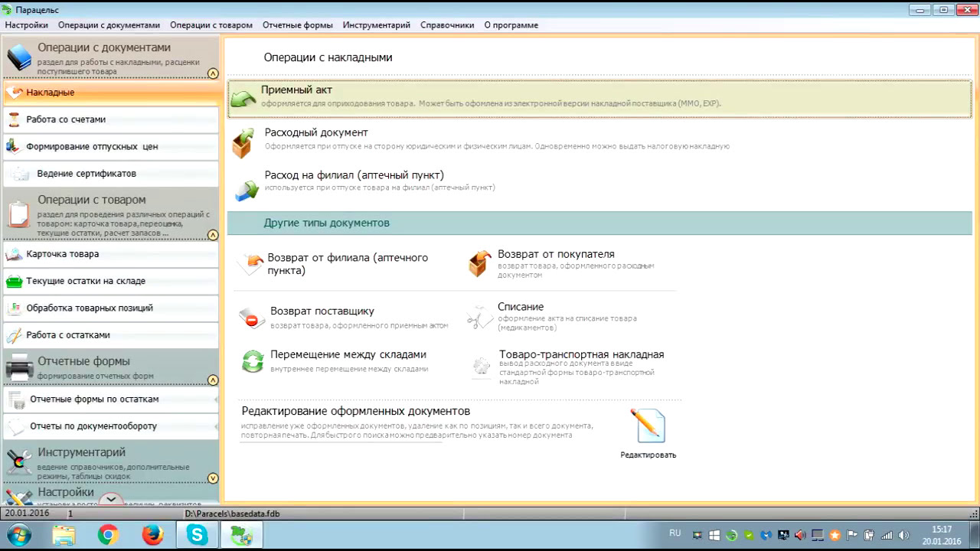
Task: Open the Возврат поставщику title link
Action: pos(322,311)
